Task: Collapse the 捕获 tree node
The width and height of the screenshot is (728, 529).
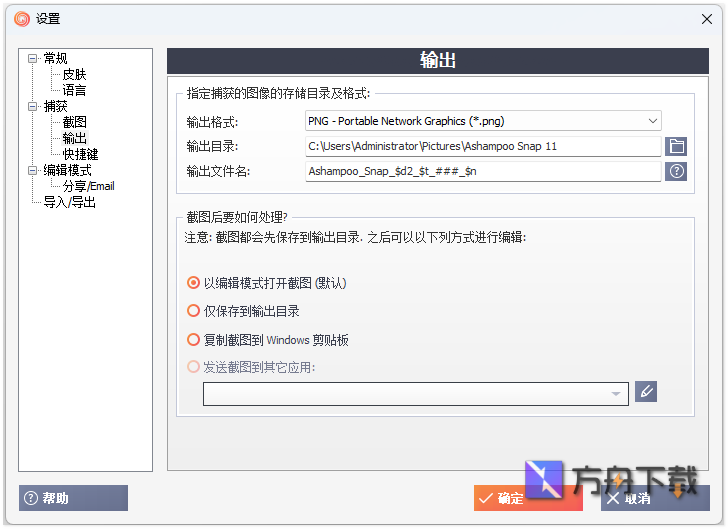Action: click(x=32, y=106)
